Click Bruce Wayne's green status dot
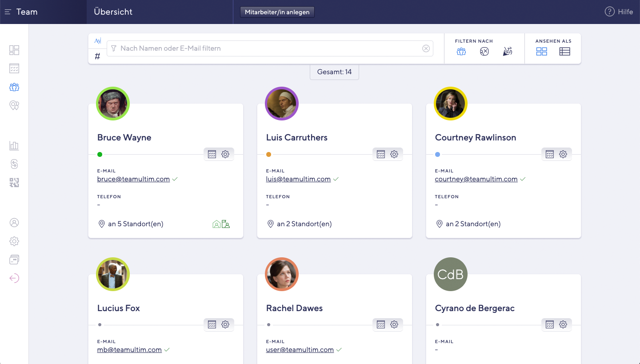The image size is (640, 364). click(x=100, y=155)
